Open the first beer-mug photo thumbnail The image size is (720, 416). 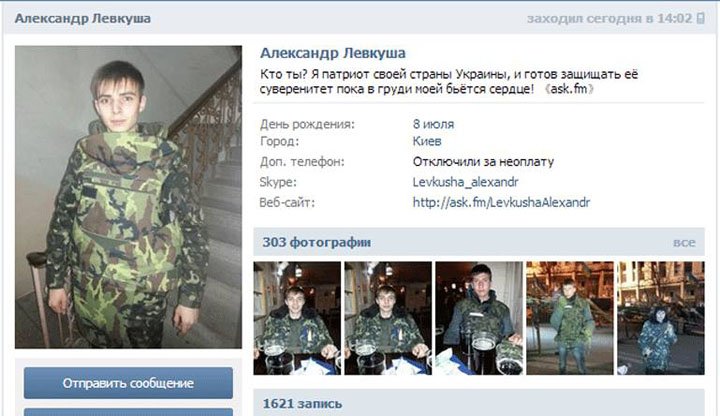tap(297, 318)
